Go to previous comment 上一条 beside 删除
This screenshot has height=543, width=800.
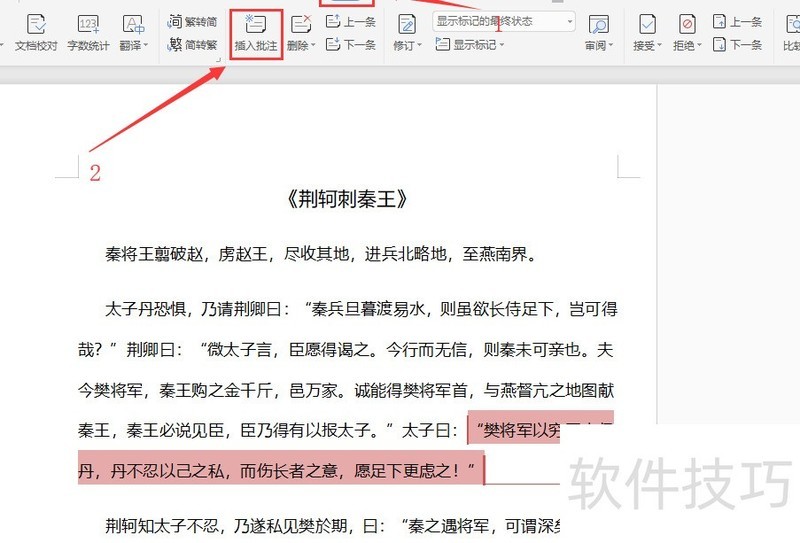tap(351, 21)
